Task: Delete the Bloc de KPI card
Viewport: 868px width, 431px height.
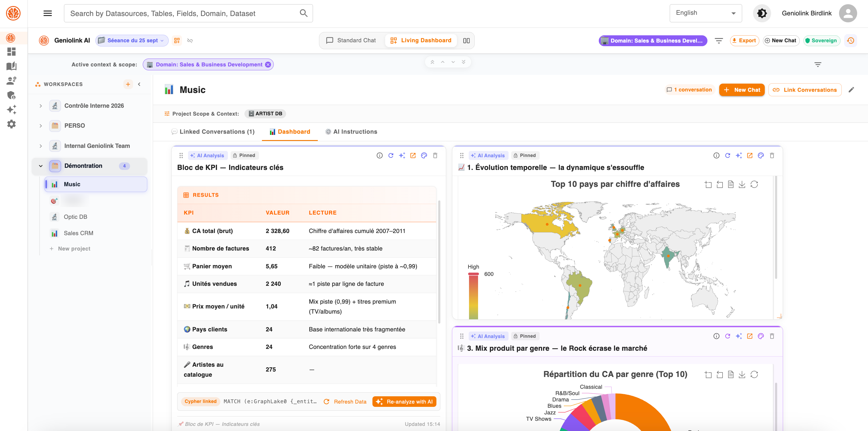Action: click(435, 155)
